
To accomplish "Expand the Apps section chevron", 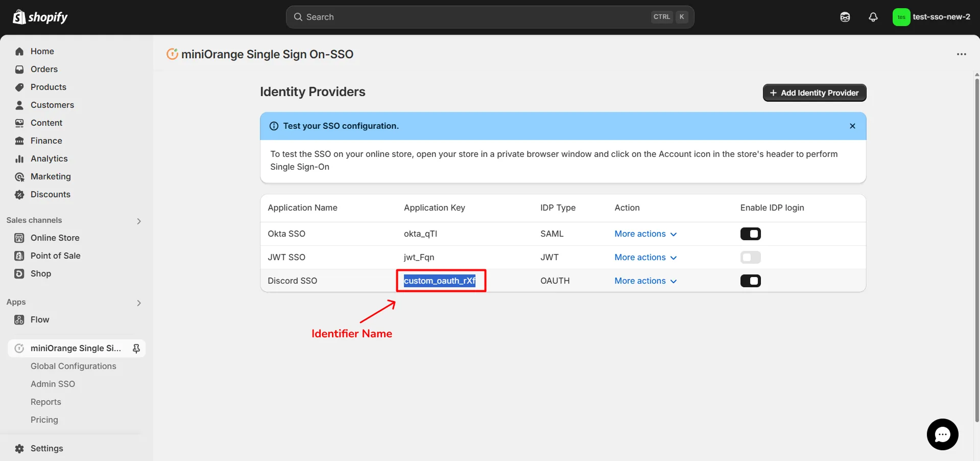I will (139, 303).
